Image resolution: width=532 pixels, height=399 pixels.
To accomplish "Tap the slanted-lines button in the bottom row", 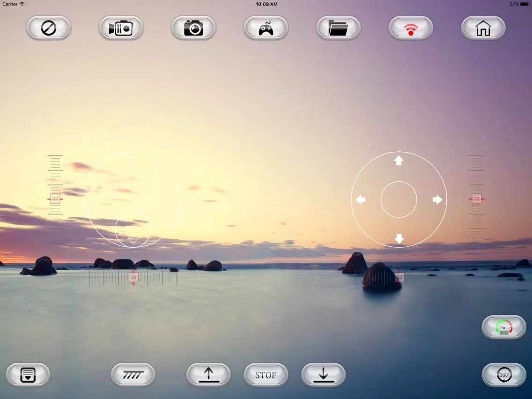I will point(133,375).
